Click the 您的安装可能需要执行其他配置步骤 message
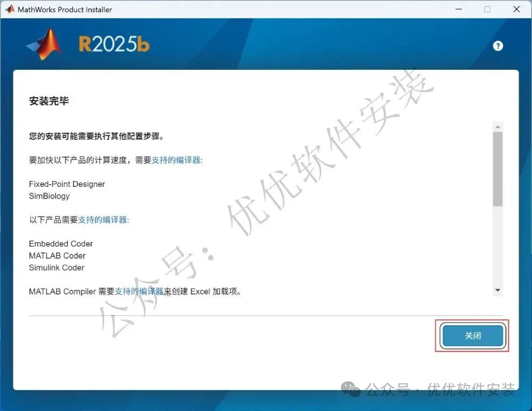The image size is (532, 411). (x=97, y=136)
